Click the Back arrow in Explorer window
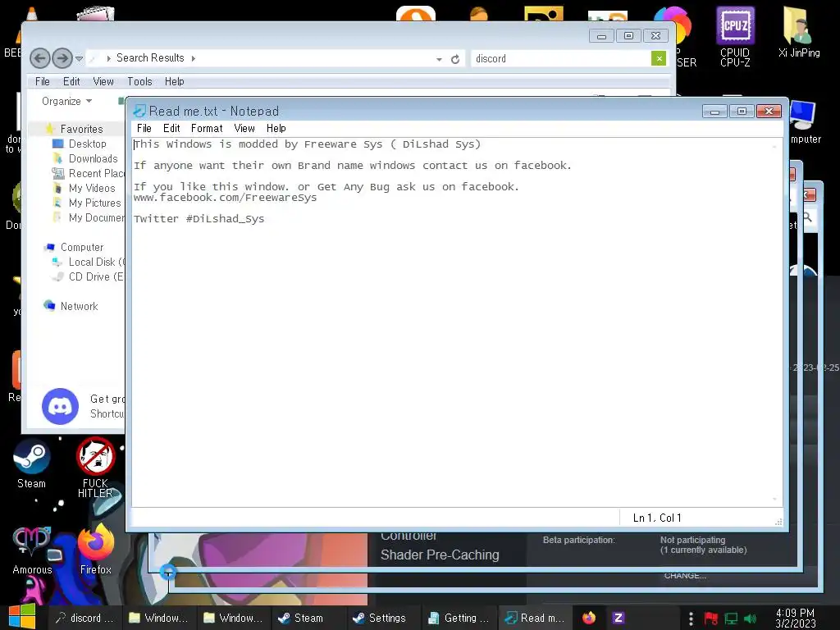 [x=40, y=58]
